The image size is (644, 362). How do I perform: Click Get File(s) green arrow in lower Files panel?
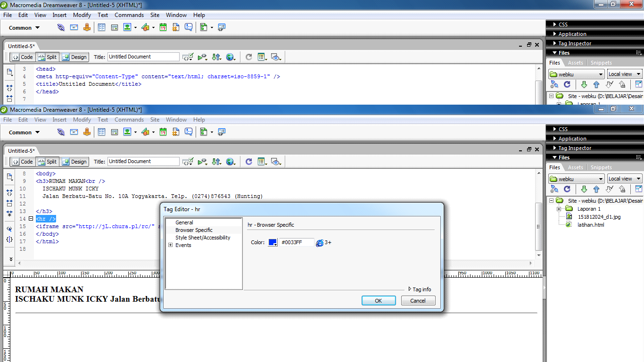[x=584, y=189]
